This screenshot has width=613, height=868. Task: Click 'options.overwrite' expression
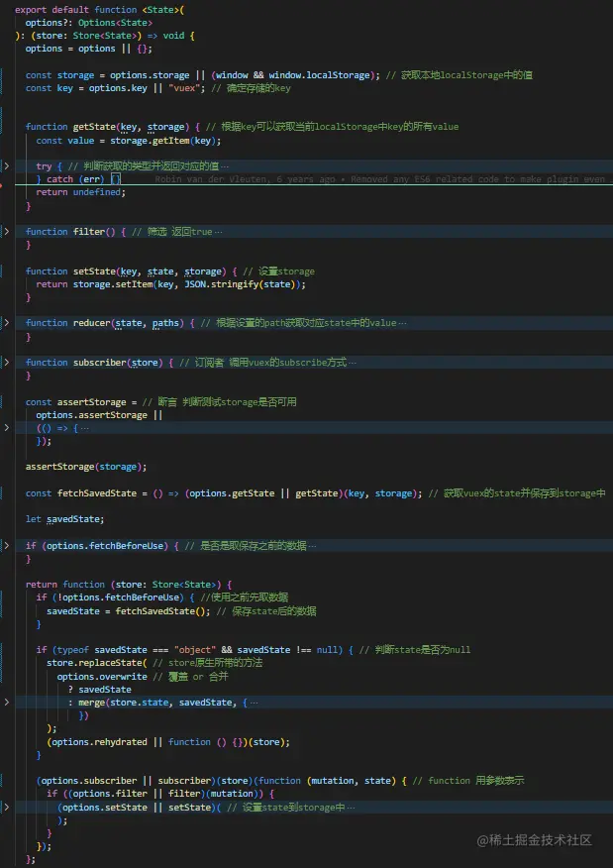click(x=102, y=677)
